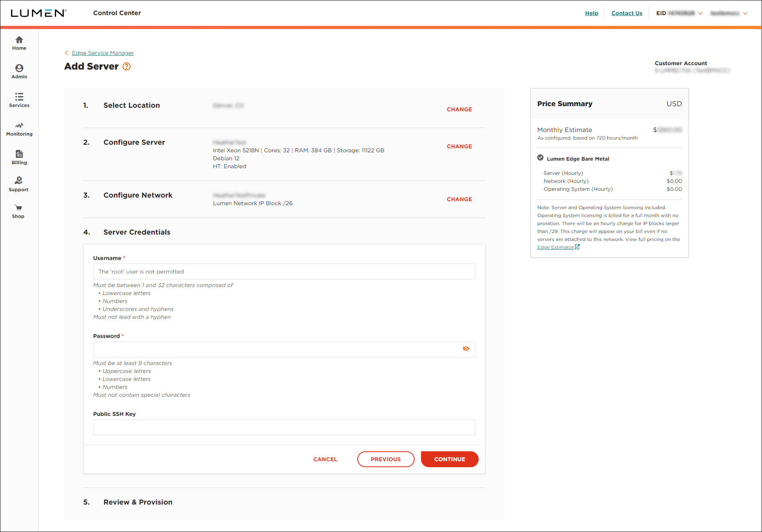
Task: Open the Services list icon
Action: coord(19,97)
